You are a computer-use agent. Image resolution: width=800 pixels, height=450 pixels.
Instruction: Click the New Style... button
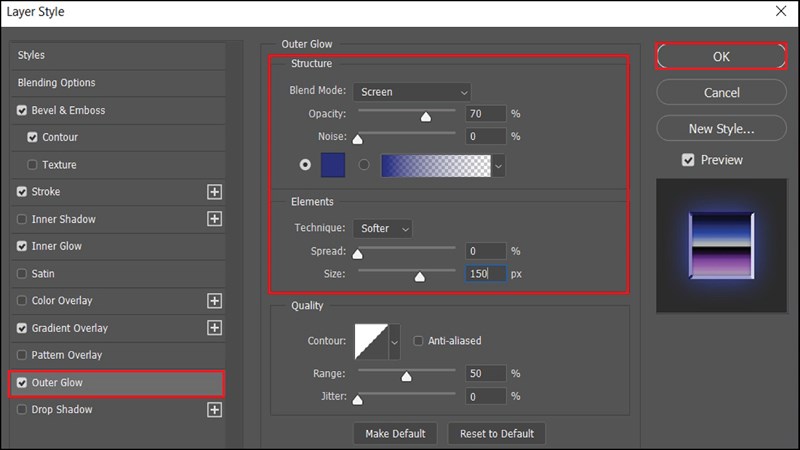(x=721, y=129)
